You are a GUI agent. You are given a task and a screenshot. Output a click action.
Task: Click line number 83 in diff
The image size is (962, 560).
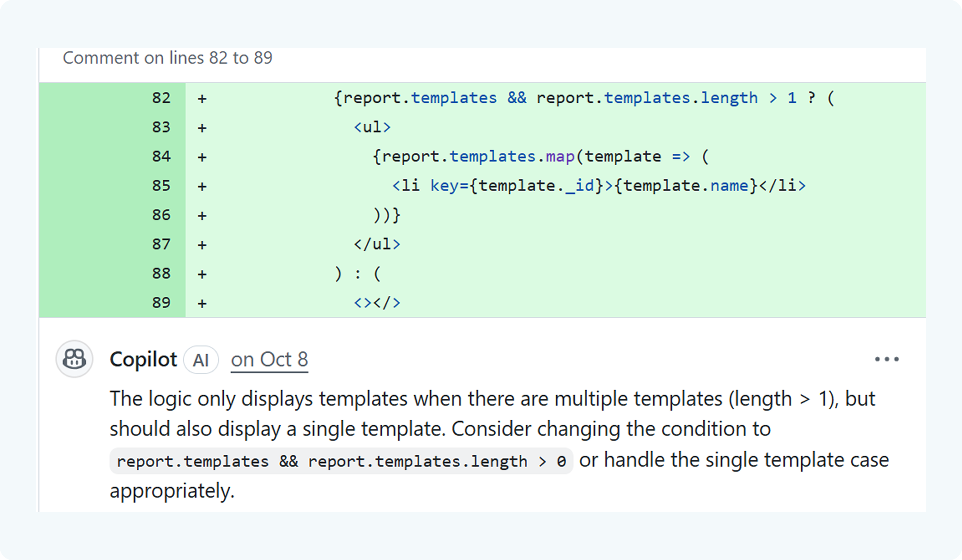coord(161,127)
